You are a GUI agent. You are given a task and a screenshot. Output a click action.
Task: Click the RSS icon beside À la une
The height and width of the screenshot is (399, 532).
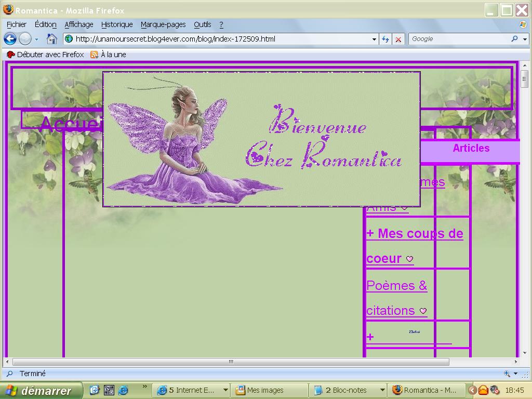click(94, 54)
